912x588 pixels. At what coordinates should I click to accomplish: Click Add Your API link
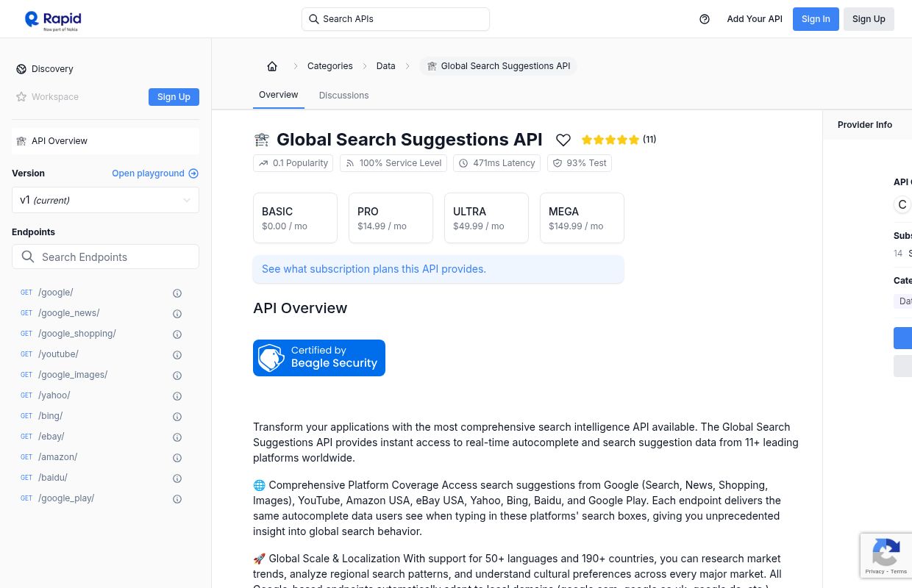click(755, 19)
